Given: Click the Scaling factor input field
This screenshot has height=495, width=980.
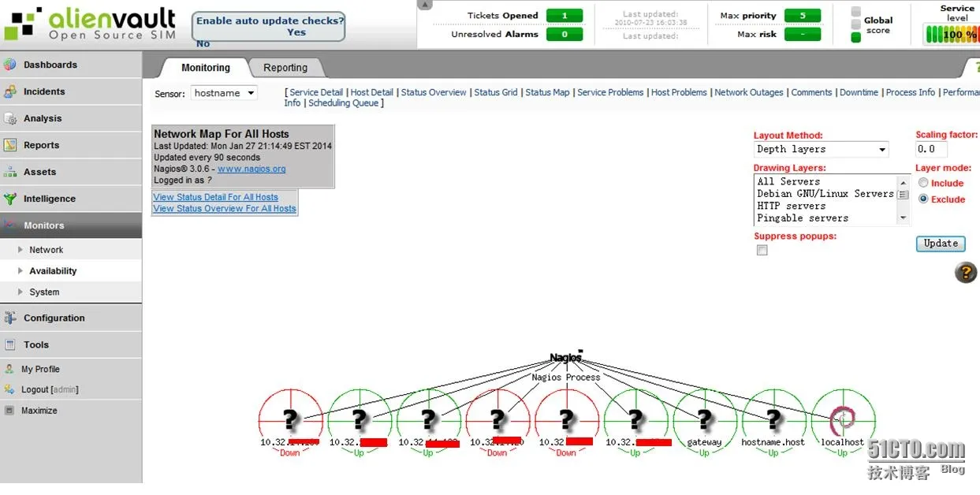Looking at the screenshot, I should [x=931, y=149].
